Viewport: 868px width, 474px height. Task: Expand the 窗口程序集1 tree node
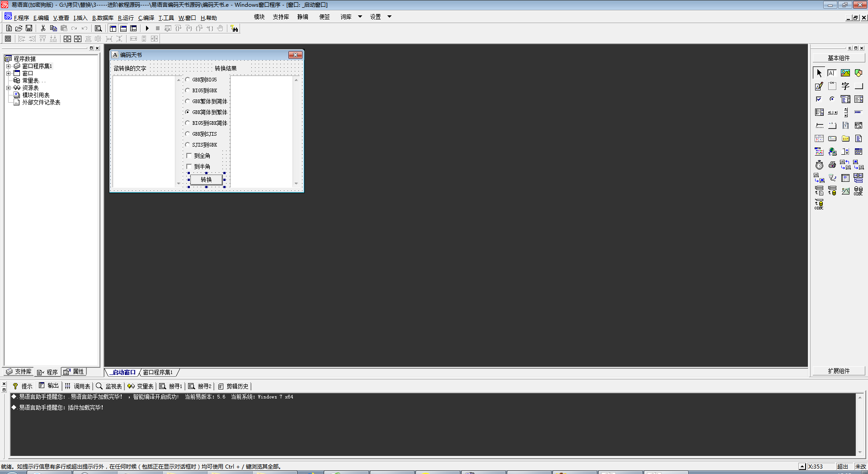tap(8, 66)
